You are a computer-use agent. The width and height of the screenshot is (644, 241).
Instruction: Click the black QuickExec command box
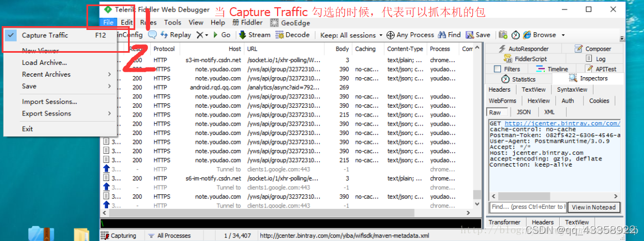point(291,223)
